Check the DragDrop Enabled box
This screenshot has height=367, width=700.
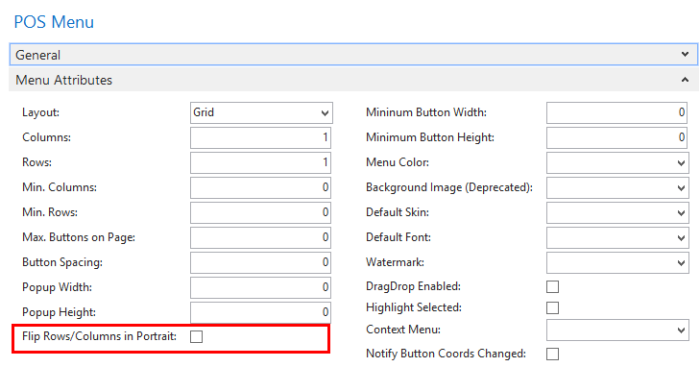(553, 287)
